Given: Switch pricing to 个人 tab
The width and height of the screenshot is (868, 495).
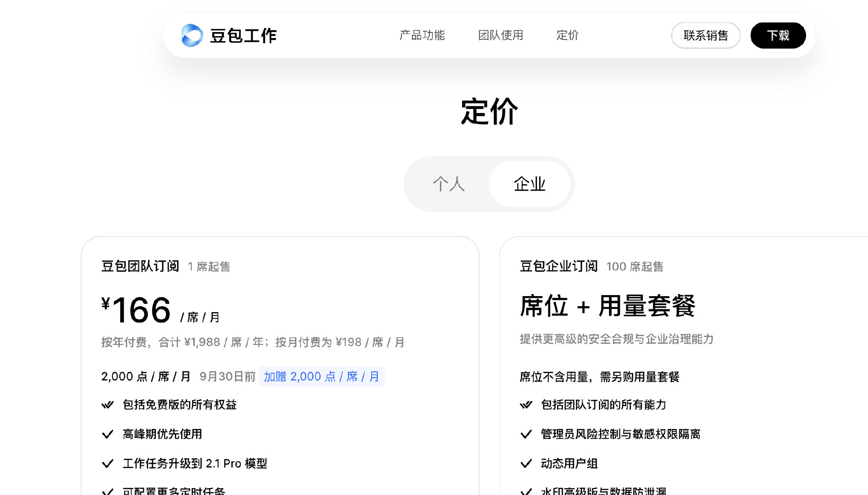Looking at the screenshot, I should (448, 184).
